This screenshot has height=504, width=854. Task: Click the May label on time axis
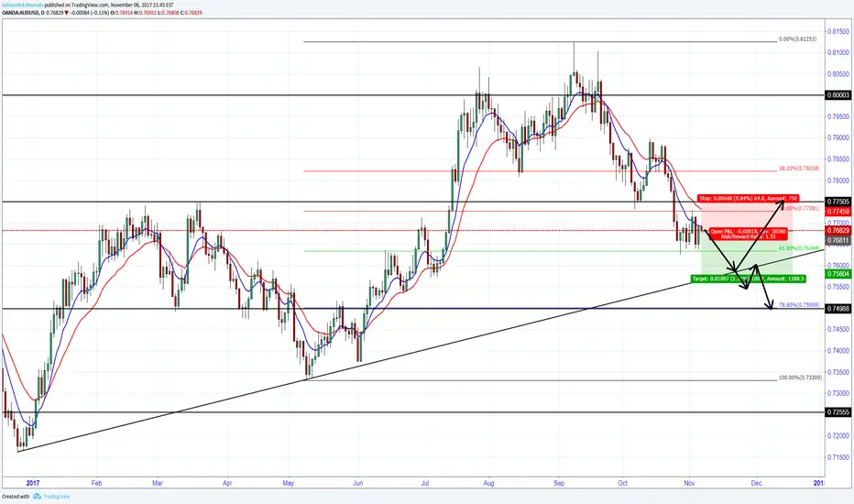click(x=289, y=483)
